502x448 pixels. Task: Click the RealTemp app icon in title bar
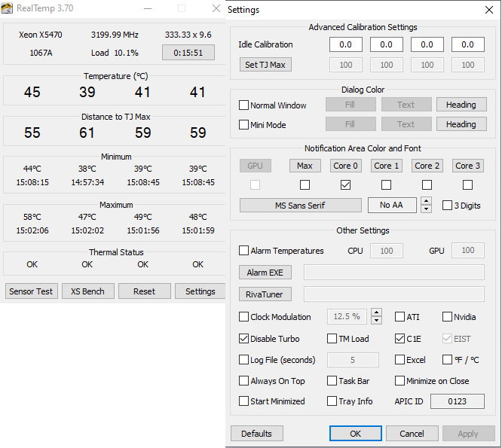click(8, 9)
